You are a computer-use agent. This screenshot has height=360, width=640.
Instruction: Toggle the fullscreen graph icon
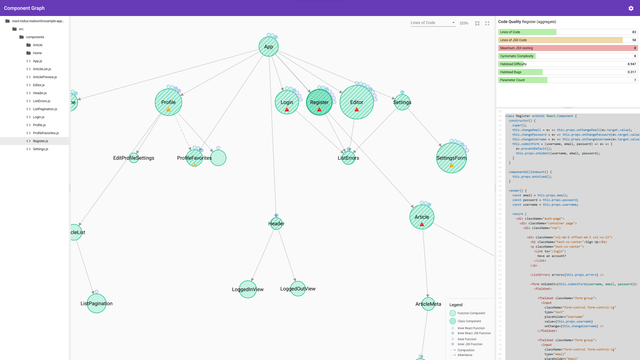[x=487, y=23]
